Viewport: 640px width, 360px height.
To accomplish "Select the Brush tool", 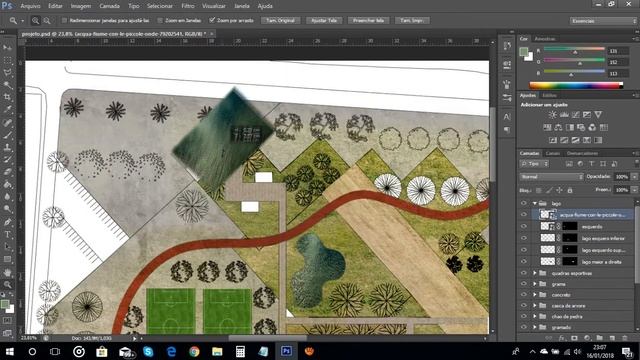I will click(x=7, y=135).
